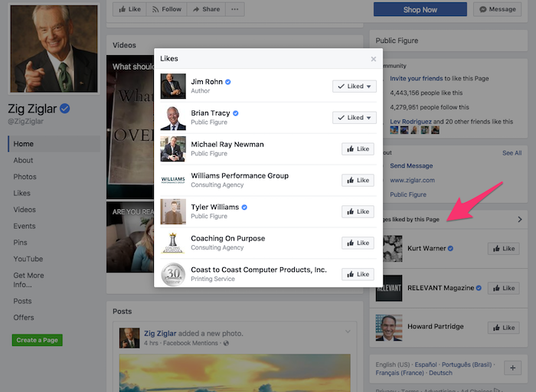Open post options chevron on Zig Ziglar post
The height and width of the screenshot is (392, 536).
pos(348,332)
